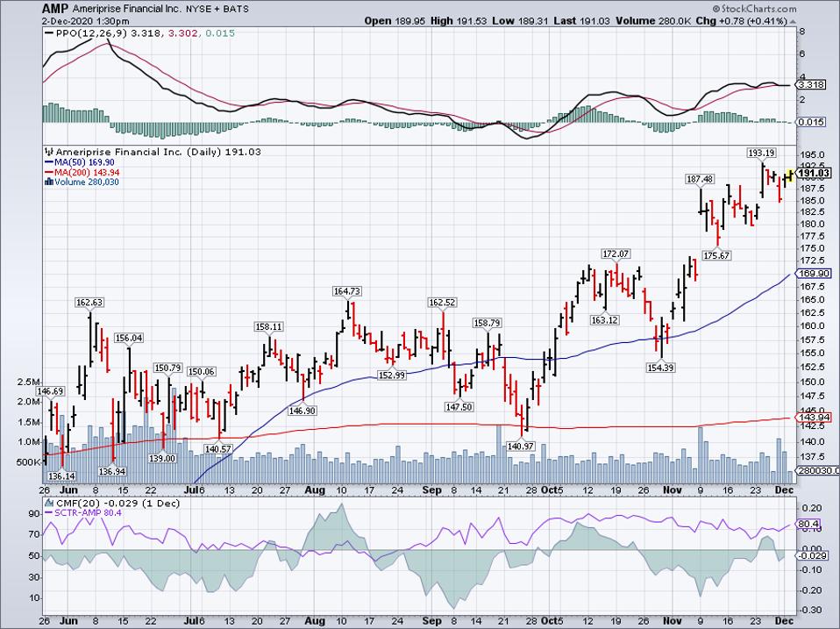840x629 pixels.
Task: Click the 169.90 MA(50) tag on right axis
Action: pyautogui.click(x=813, y=274)
